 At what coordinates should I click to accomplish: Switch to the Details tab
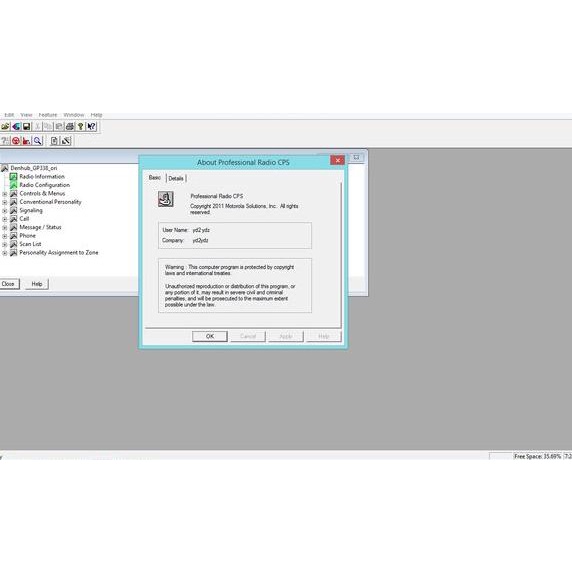(176, 178)
